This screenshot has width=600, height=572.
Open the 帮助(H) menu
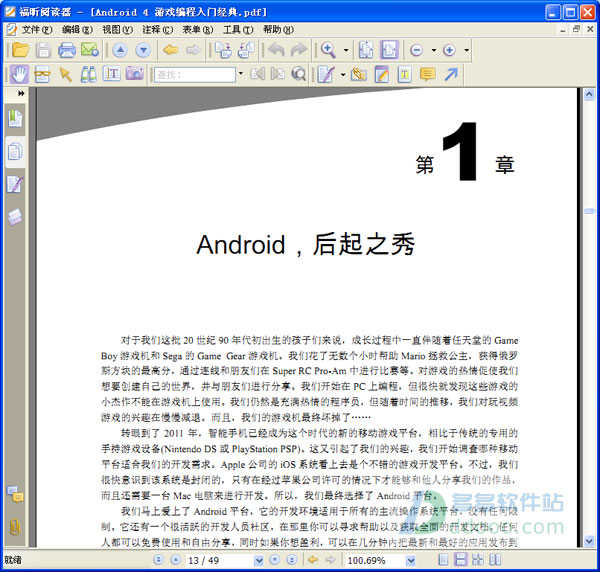[278, 29]
